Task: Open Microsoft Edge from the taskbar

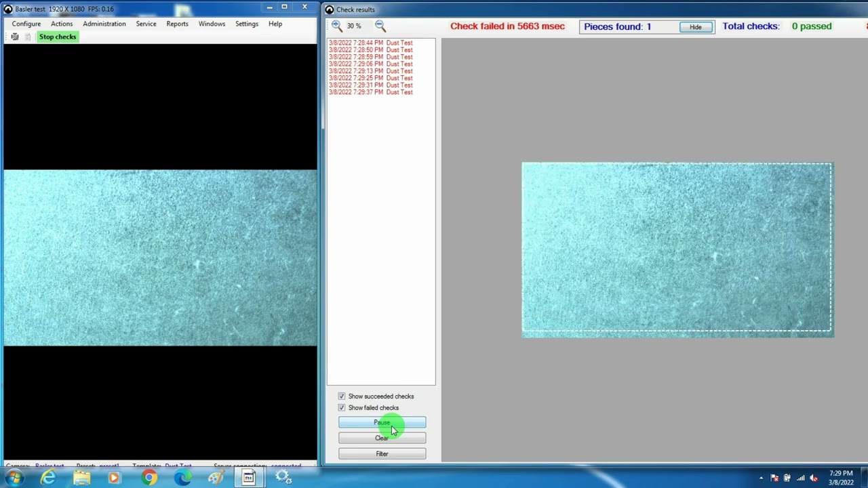Action: (182, 478)
